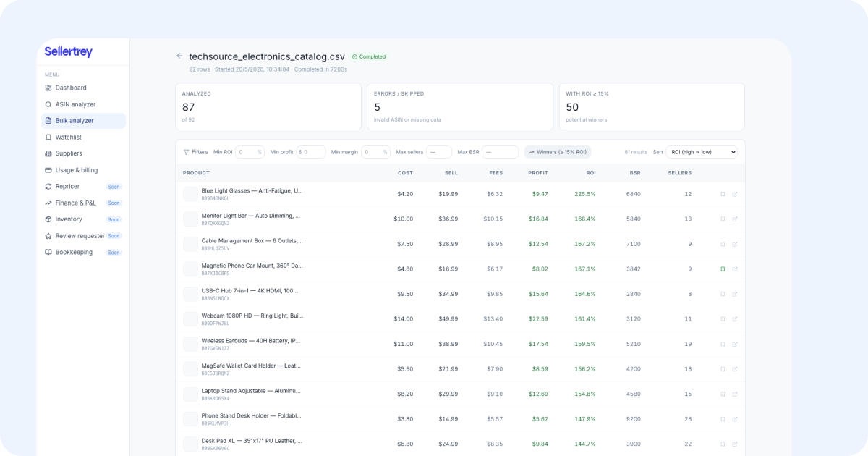
Task: Open Monitor Light Bar external link icon
Action: (735, 219)
